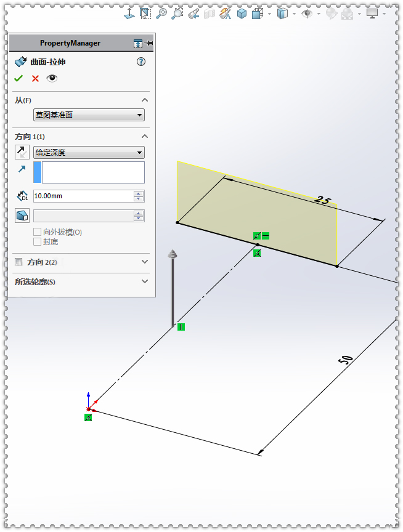
Task: Click the horizontal relation green icon
Action: click(x=266, y=236)
